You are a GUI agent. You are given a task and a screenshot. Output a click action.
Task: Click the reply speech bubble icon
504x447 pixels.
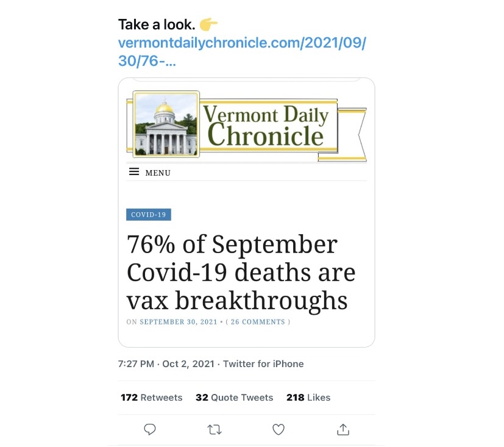tap(150, 430)
